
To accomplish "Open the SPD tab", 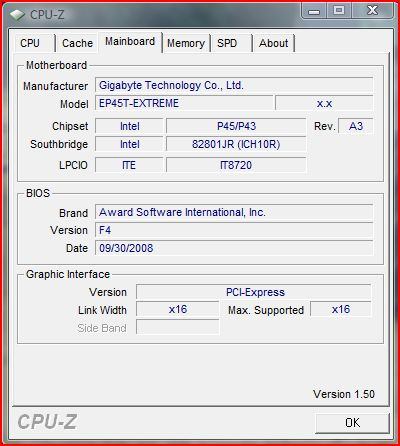I will (231, 43).
